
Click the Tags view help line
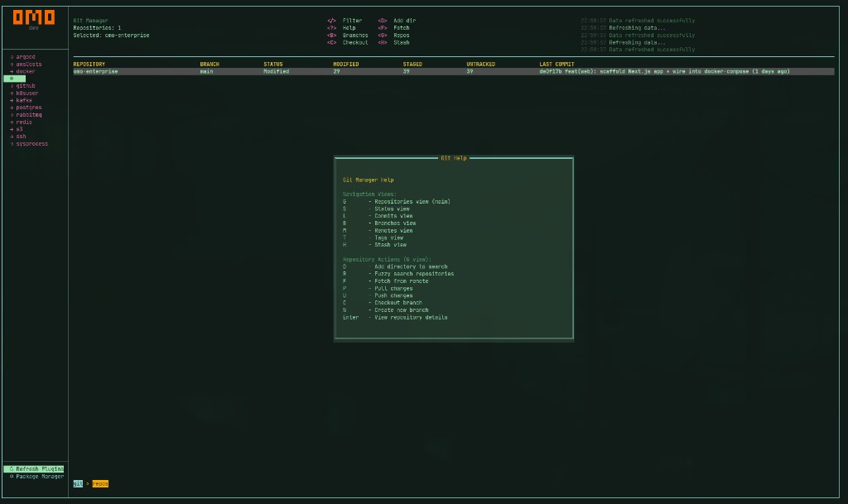click(x=373, y=238)
